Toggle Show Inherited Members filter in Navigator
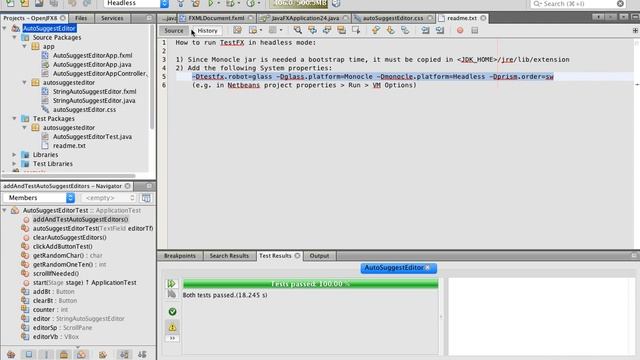This screenshot has width=640, height=360. [x=11, y=354]
